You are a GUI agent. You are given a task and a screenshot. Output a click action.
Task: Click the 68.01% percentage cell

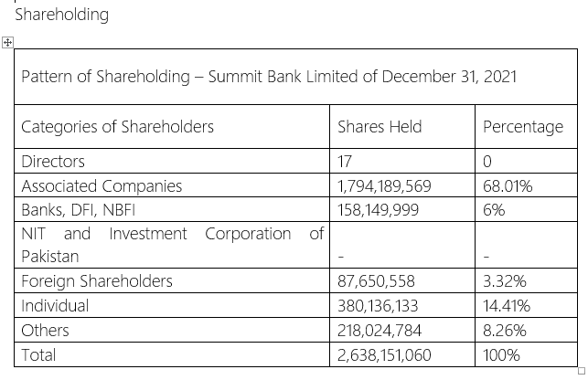tap(526, 185)
